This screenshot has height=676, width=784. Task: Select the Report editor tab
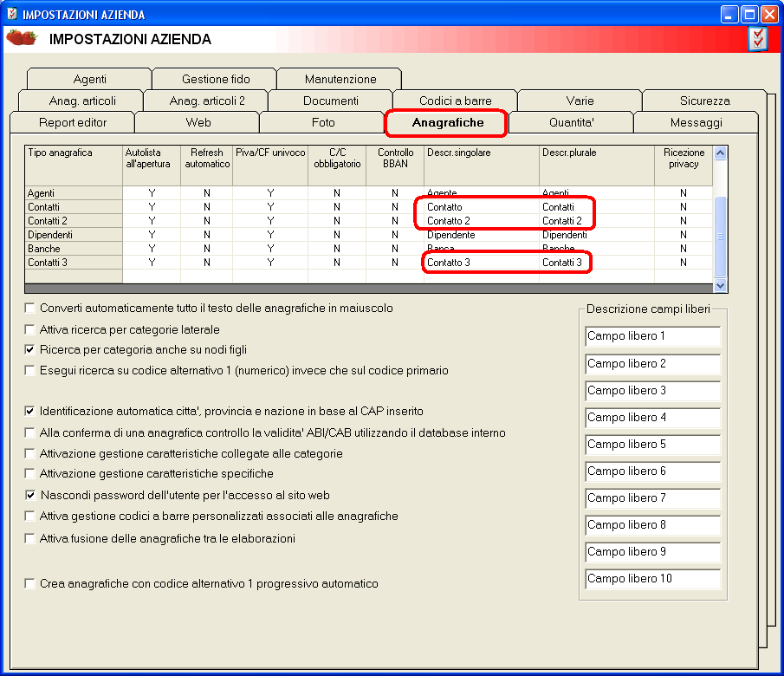pos(73,122)
